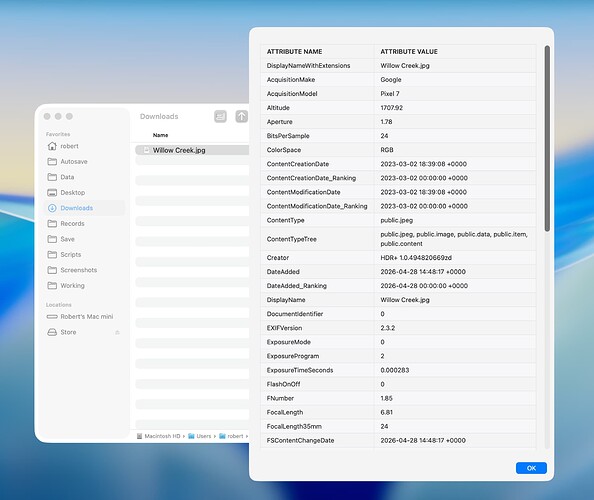Screen dimensions: 594x500
Task: Click the Downloads arrow icon in the sidebar
Action: [x=52, y=208]
